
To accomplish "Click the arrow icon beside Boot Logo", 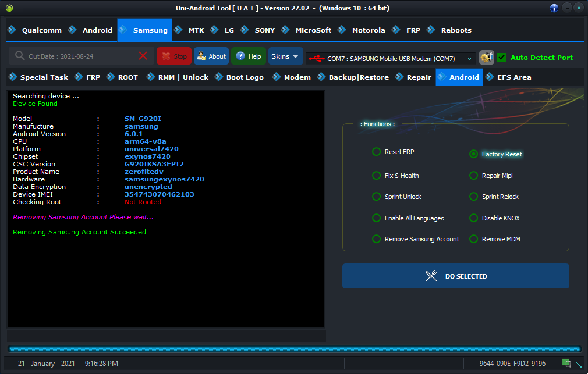I will [219, 77].
